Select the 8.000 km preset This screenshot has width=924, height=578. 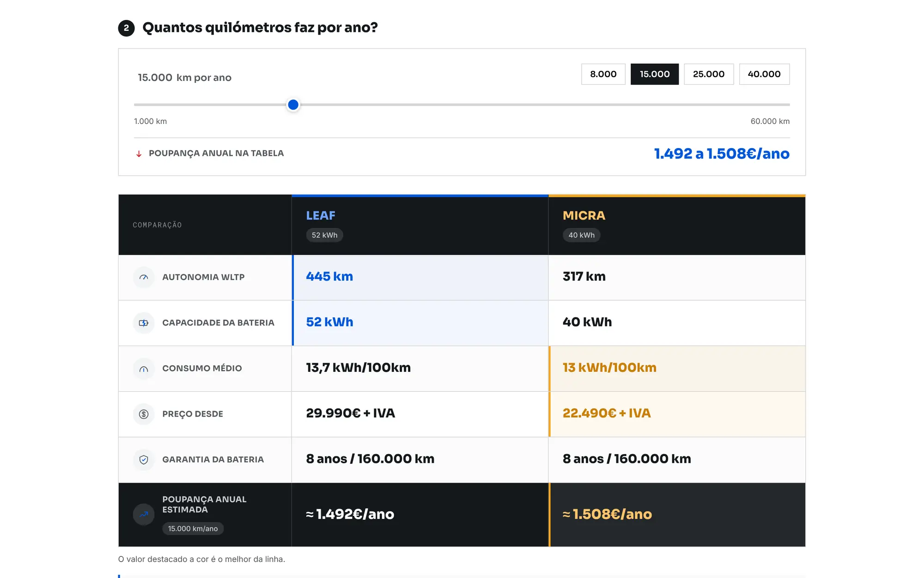pos(603,74)
